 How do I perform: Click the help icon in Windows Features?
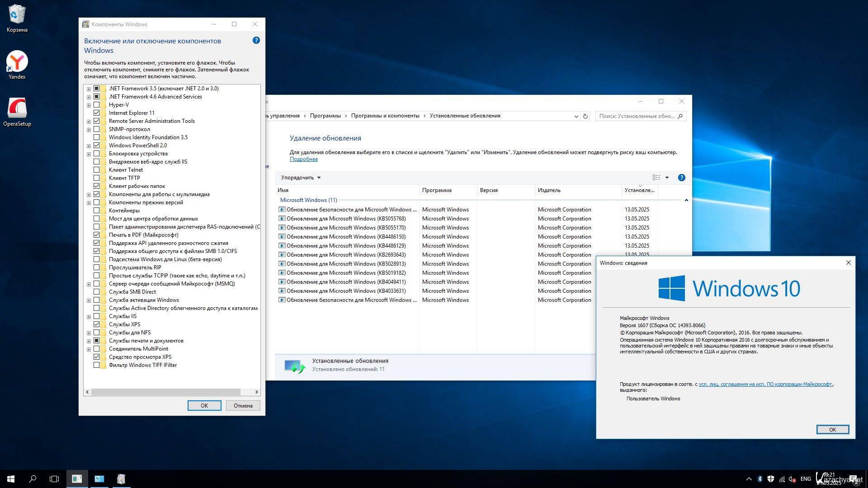coord(256,40)
